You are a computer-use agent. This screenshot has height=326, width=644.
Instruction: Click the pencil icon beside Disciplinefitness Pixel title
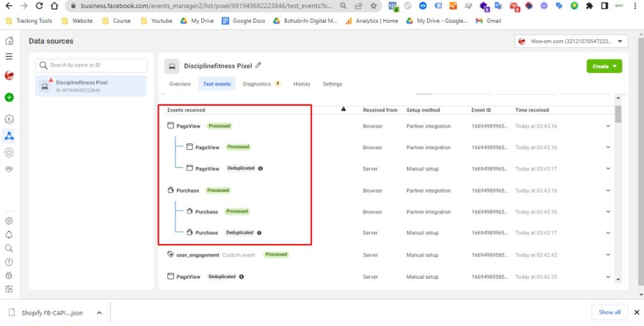point(258,65)
